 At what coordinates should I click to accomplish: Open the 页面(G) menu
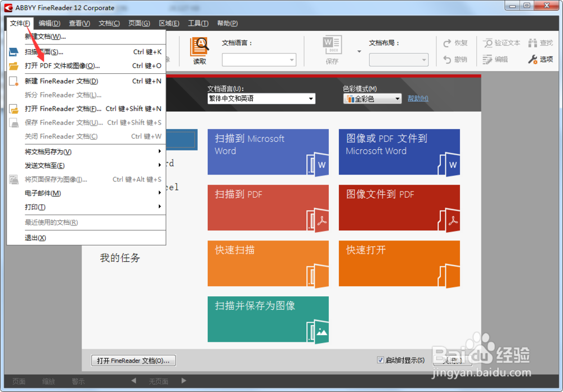point(139,23)
